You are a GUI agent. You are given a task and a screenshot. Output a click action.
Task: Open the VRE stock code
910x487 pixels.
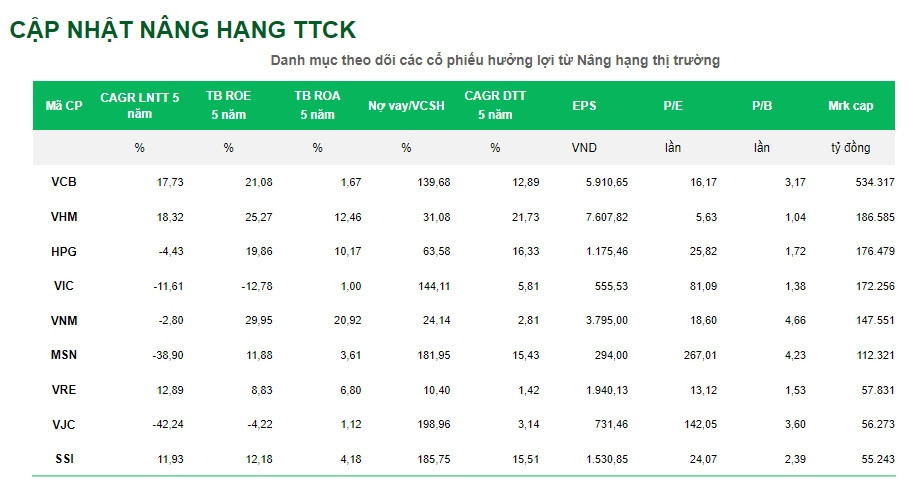point(63,390)
